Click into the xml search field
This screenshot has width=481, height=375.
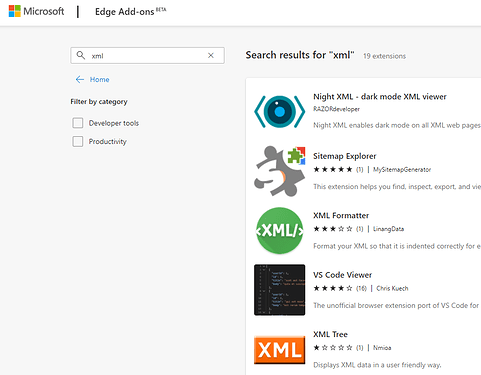pyautogui.click(x=147, y=55)
